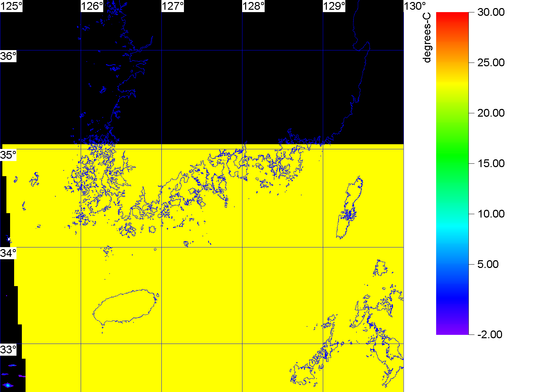Click the 20.00 value on color scale

[491, 113]
